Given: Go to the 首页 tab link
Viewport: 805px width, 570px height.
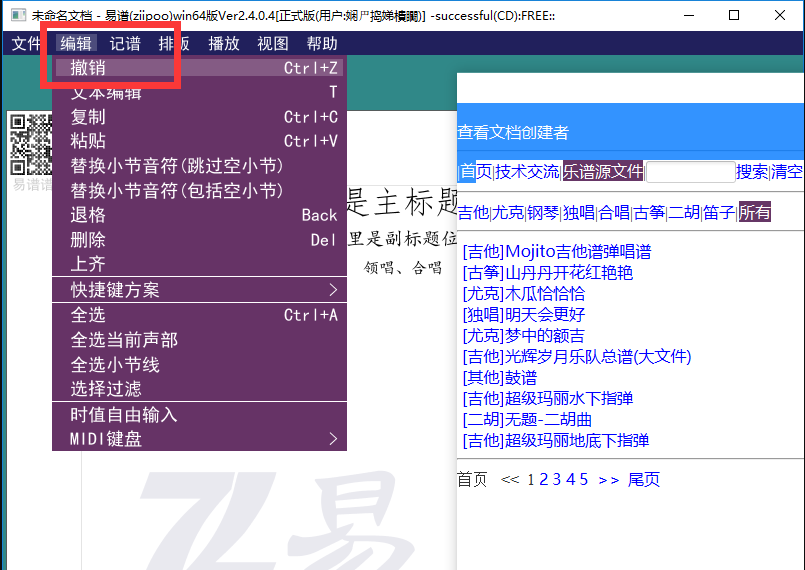Looking at the screenshot, I should pyautogui.click(x=476, y=171).
